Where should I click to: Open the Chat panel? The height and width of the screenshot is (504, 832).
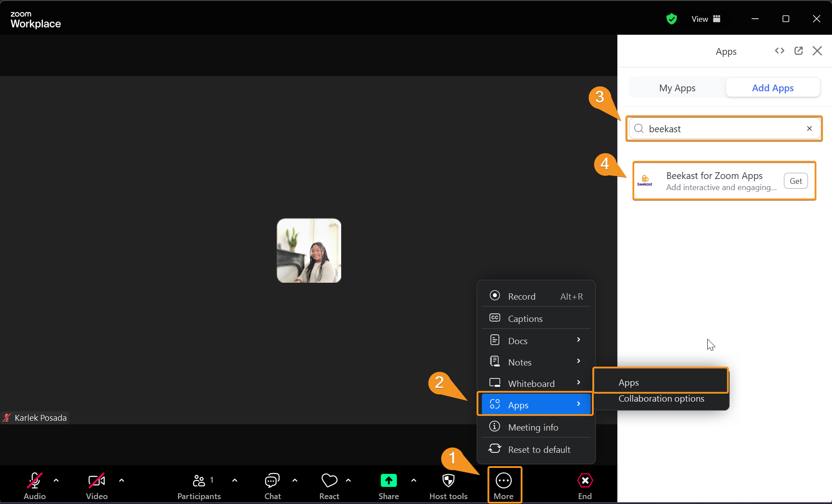click(272, 486)
